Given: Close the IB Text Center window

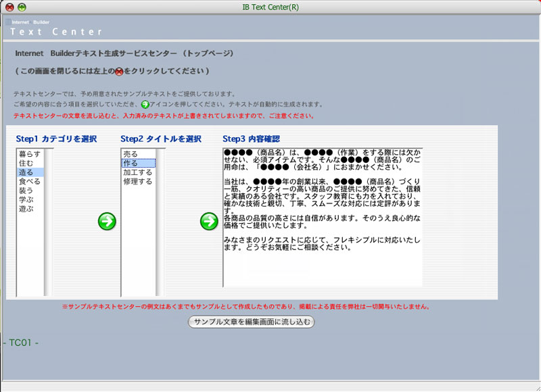Looking at the screenshot, I should 9,7.
